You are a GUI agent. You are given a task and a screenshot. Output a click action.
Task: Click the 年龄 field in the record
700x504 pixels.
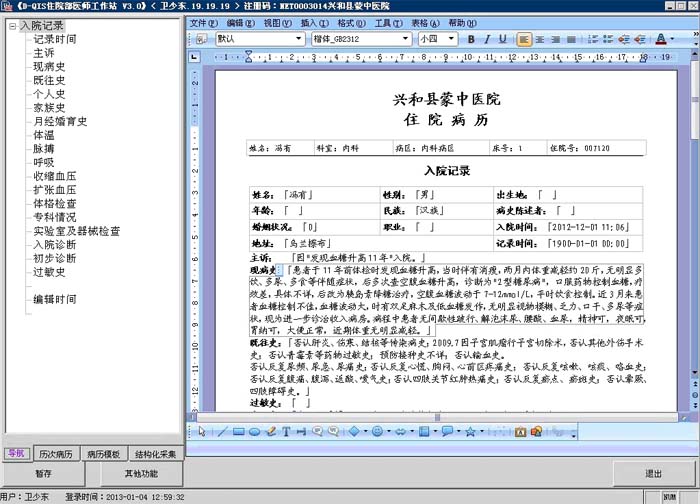pos(293,211)
